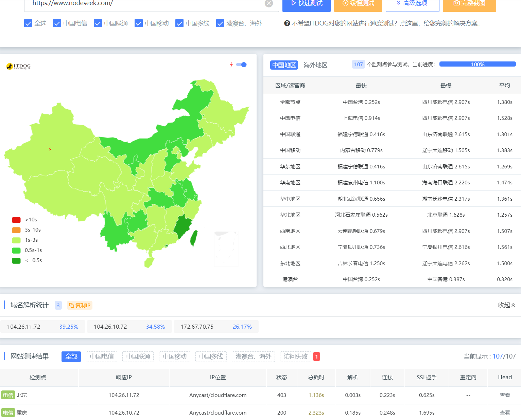This screenshot has width=521, height=420.
Task: Filter results by 中国联通 tab
Action: tap(138, 357)
